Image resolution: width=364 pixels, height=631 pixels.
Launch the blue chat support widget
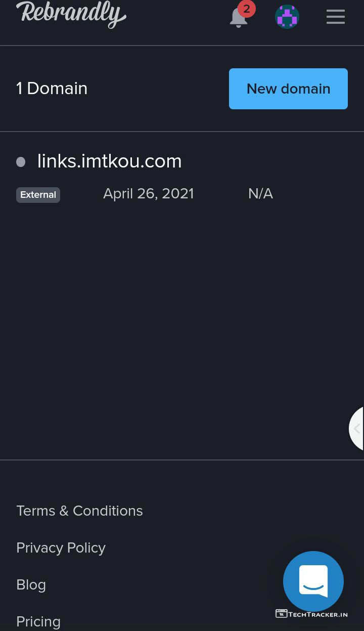(x=313, y=581)
